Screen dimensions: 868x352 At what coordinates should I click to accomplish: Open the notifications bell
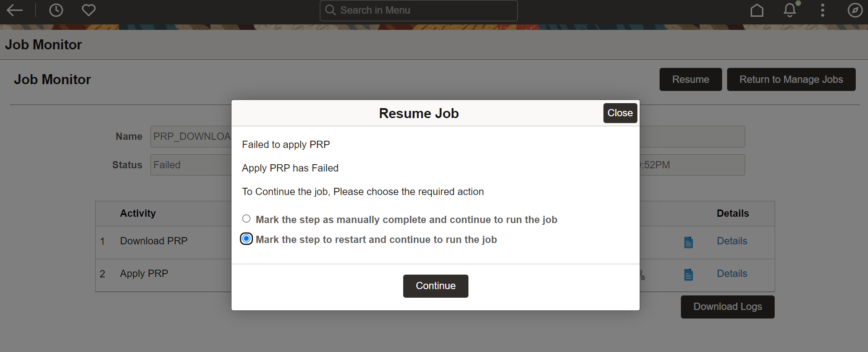790,10
